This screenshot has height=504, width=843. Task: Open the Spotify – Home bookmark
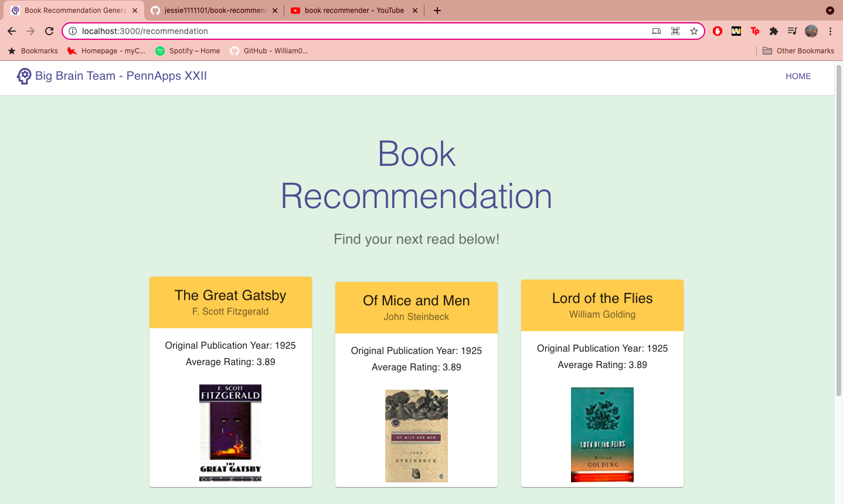tap(188, 51)
